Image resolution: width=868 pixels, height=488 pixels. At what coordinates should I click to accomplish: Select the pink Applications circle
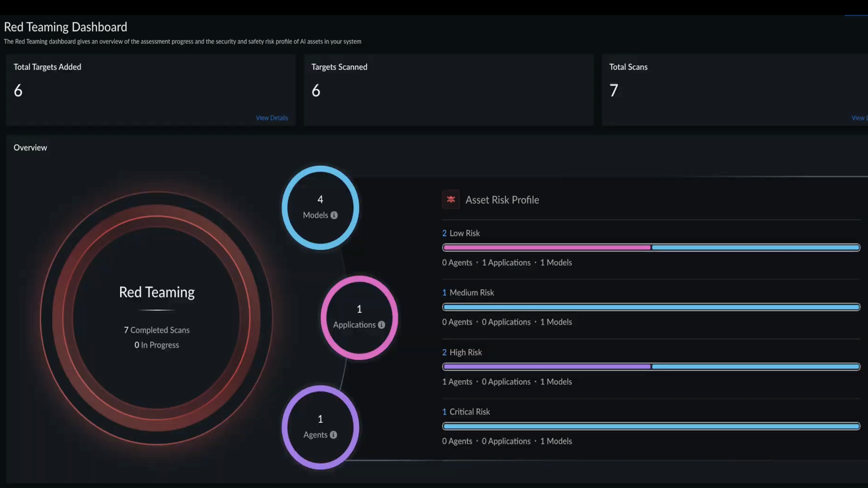[359, 317]
